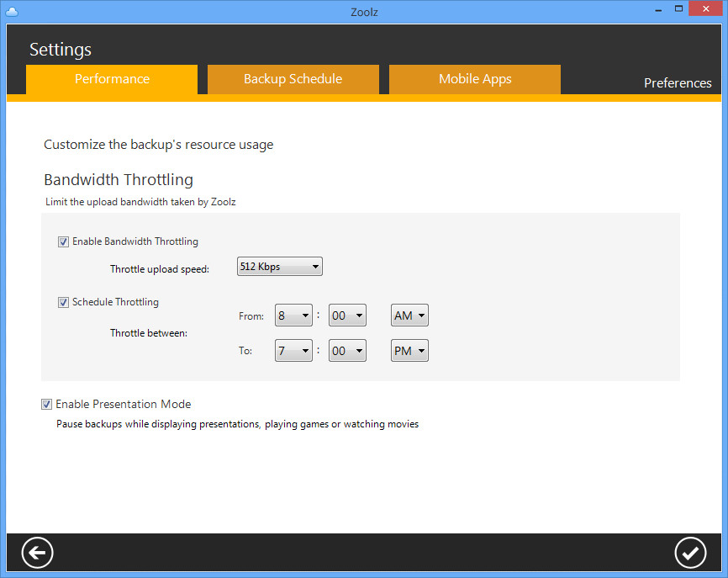
Task: Click the 'Pause backups while displaying presentations' description
Action: 237,424
